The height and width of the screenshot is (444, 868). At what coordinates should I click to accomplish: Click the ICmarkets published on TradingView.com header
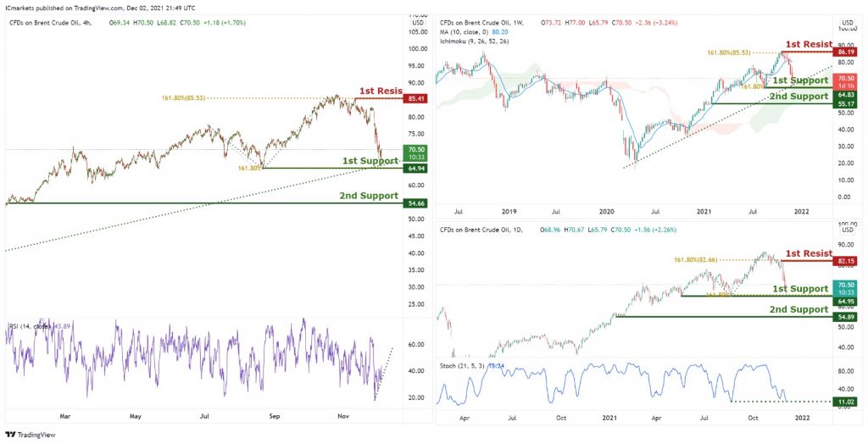[103, 8]
